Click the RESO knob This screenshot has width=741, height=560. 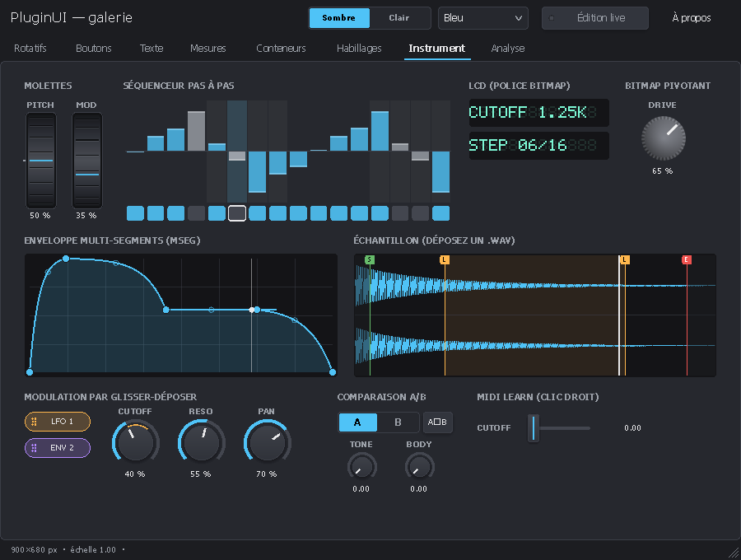pos(202,443)
